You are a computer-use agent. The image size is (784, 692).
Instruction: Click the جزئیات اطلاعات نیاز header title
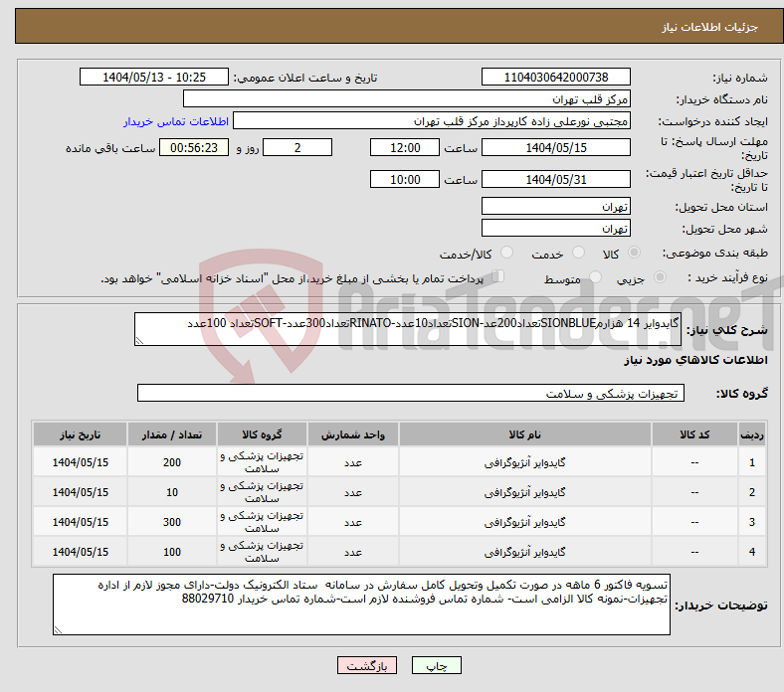(x=709, y=27)
